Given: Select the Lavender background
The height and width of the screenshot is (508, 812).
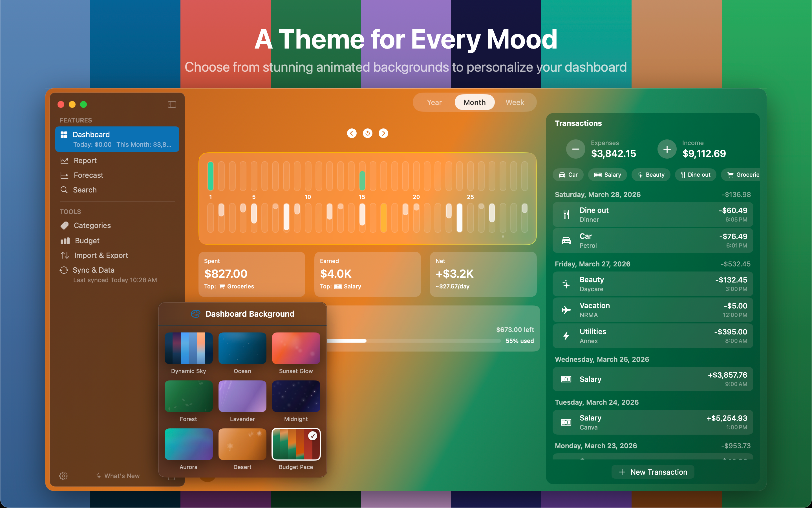Looking at the screenshot, I should click(x=242, y=396).
